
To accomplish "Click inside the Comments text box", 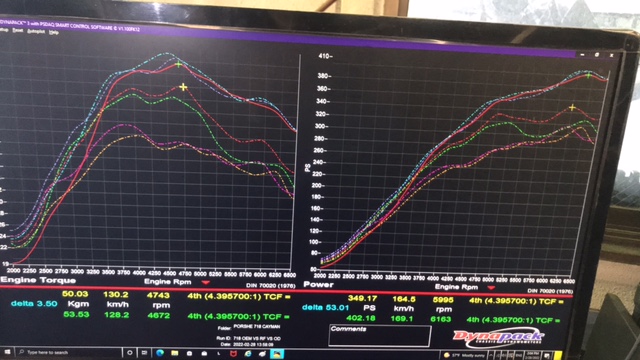I will [380, 336].
